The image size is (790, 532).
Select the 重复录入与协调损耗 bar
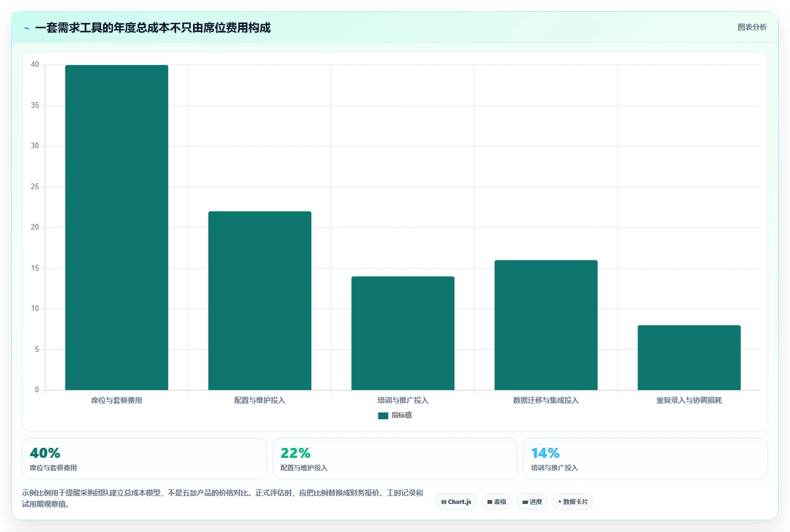coord(689,357)
